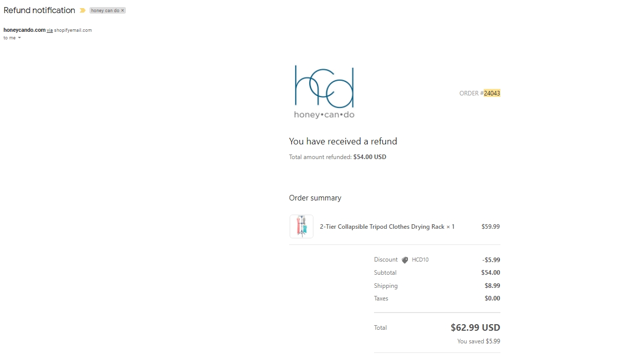The height and width of the screenshot is (356, 644).
Task: Click the You have received a refund heading
Action: 343,141
